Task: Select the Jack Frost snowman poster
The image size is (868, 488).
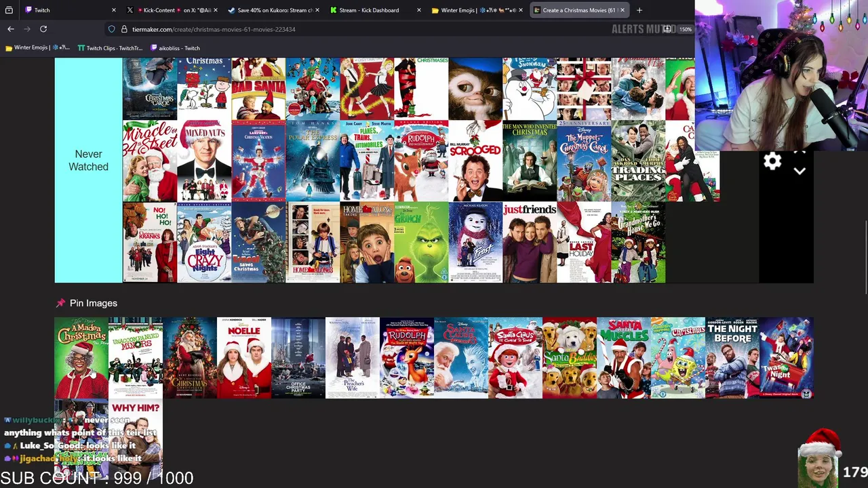Action: (x=475, y=242)
